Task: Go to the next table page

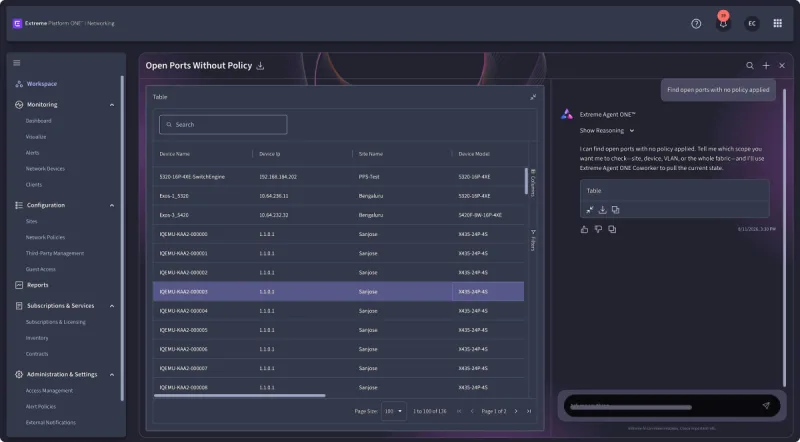Action: click(x=516, y=411)
